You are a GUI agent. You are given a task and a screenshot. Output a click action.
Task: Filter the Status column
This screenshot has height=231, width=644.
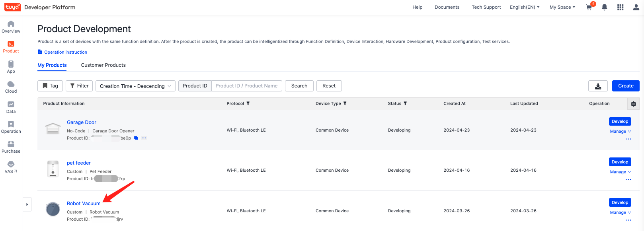click(x=405, y=103)
